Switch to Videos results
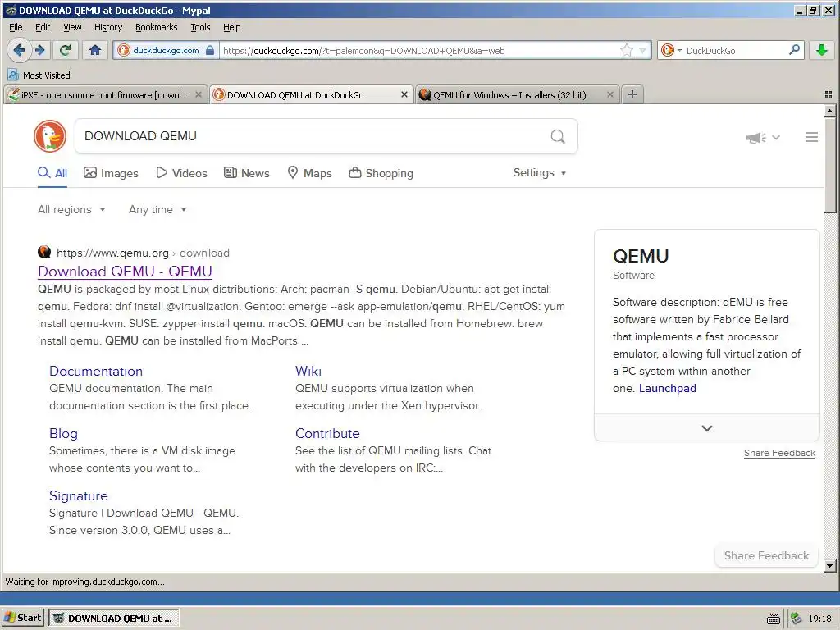The width and height of the screenshot is (840, 630). (x=181, y=173)
